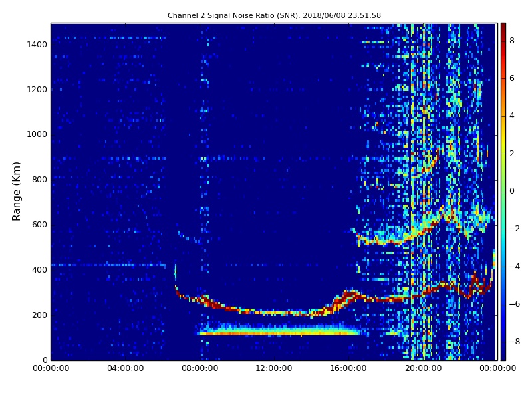Click the 12:00:00 time axis label
Viewport: 532px width, 399px height.
pos(274,368)
